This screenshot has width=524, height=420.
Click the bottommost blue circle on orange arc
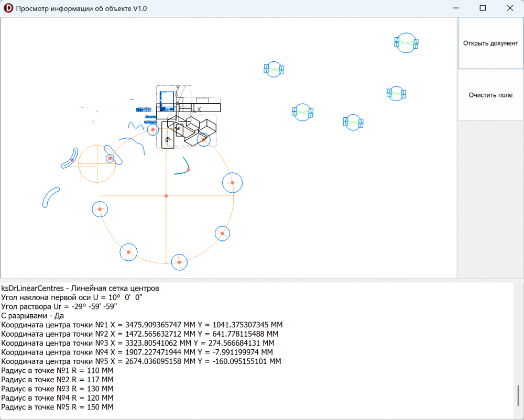point(179,262)
